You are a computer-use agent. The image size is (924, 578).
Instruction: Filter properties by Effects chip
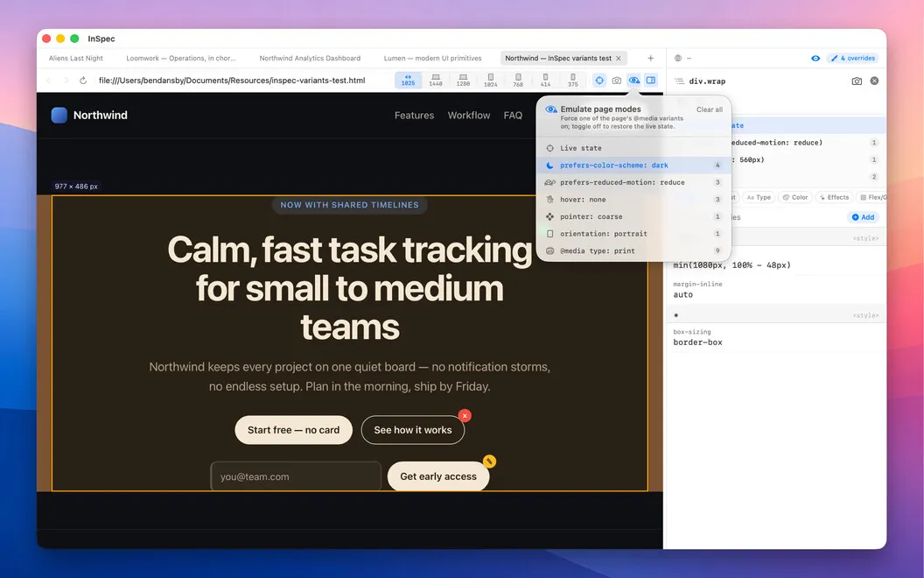(835, 198)
